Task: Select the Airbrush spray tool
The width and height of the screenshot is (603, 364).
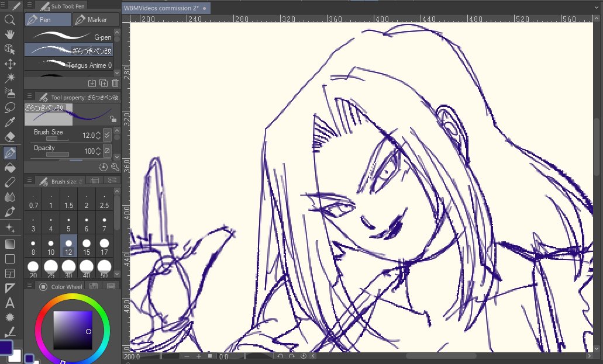Action: pos(9,93)
